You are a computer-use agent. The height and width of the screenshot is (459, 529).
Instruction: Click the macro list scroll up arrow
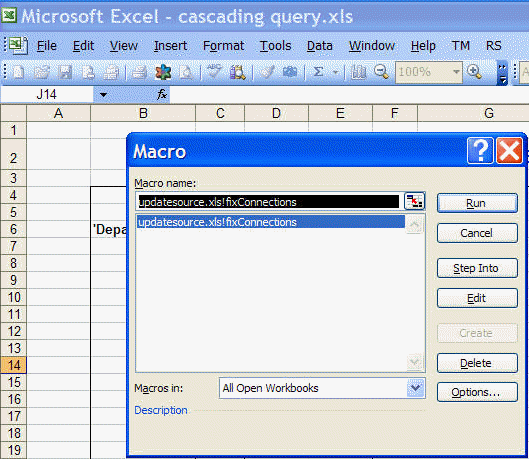(x=414, y=225)
